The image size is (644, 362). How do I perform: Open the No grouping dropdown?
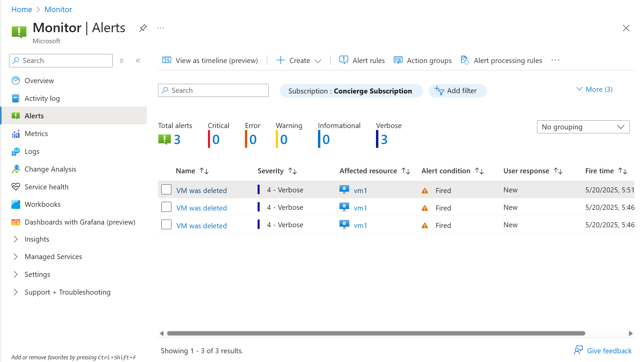coord(583,127)
